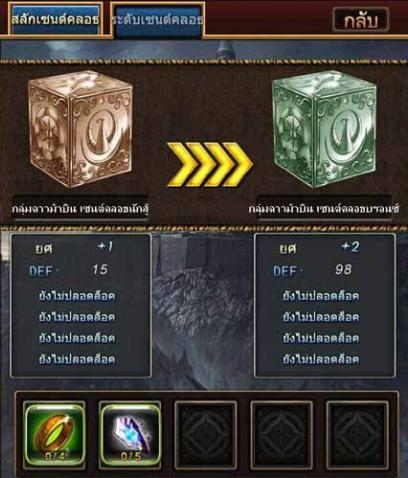The width and height of the screenshot is (408, 478).
Task: Select the DEF 15 stat row
Action: [69, 270]
